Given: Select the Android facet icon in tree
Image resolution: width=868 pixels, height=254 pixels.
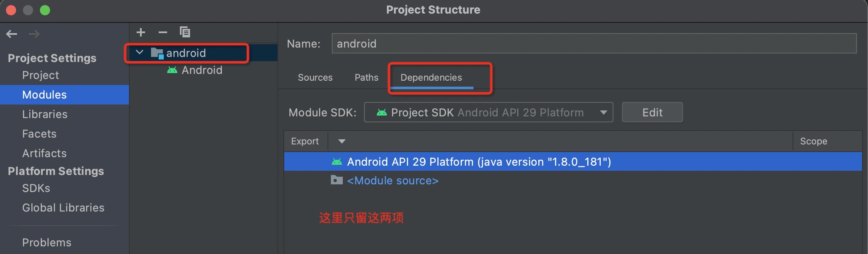Looking at the screenshot, I should tap(172, 70).
